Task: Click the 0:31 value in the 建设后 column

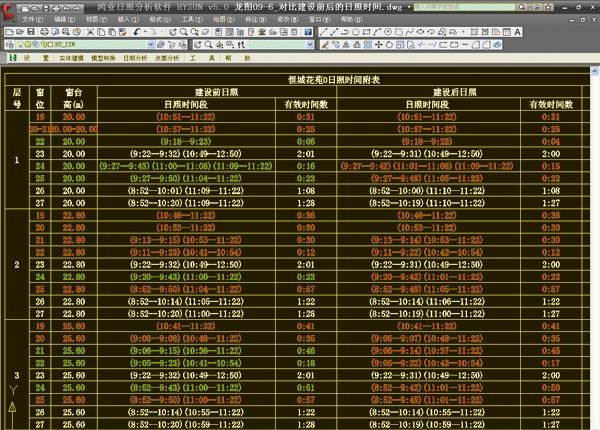Action: click(551, 117)
